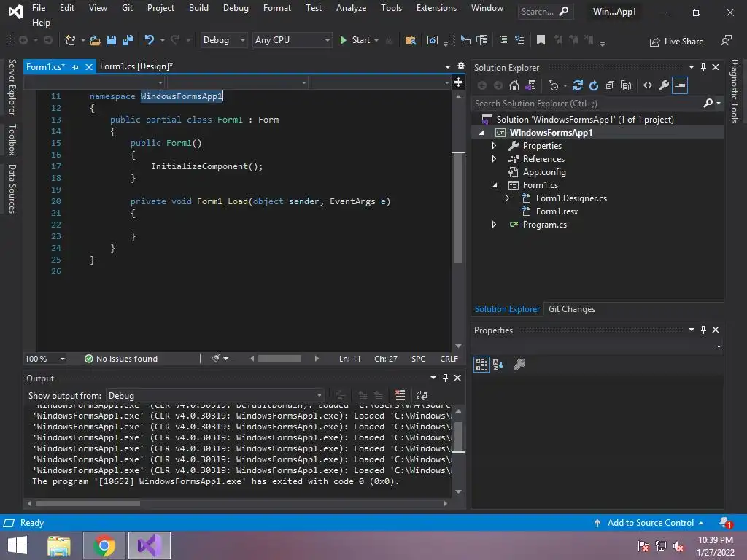Screen dimensions: 747x560
Task: Click the New Project toolbar icon
Action: [x=70, y=41]
